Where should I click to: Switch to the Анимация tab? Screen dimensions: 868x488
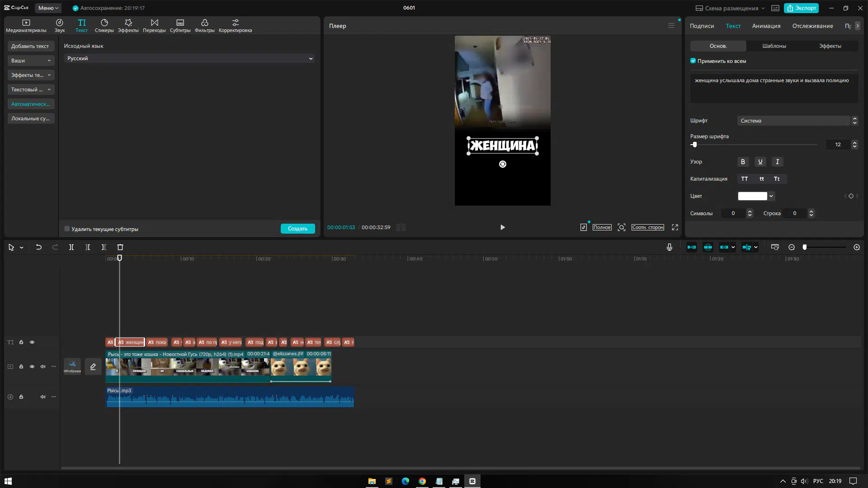tap(766, 26)
